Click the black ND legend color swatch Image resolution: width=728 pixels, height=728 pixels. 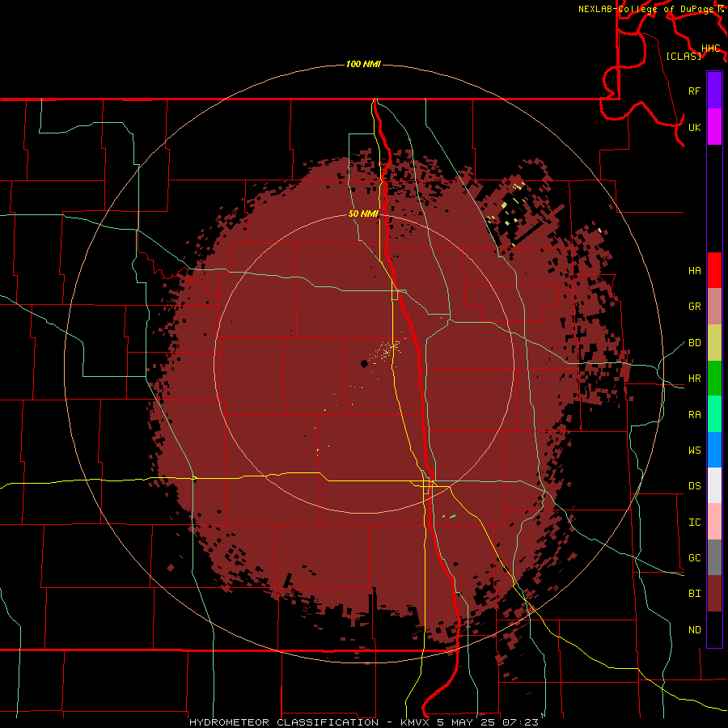pyautogui.click(x=714, y=629)
